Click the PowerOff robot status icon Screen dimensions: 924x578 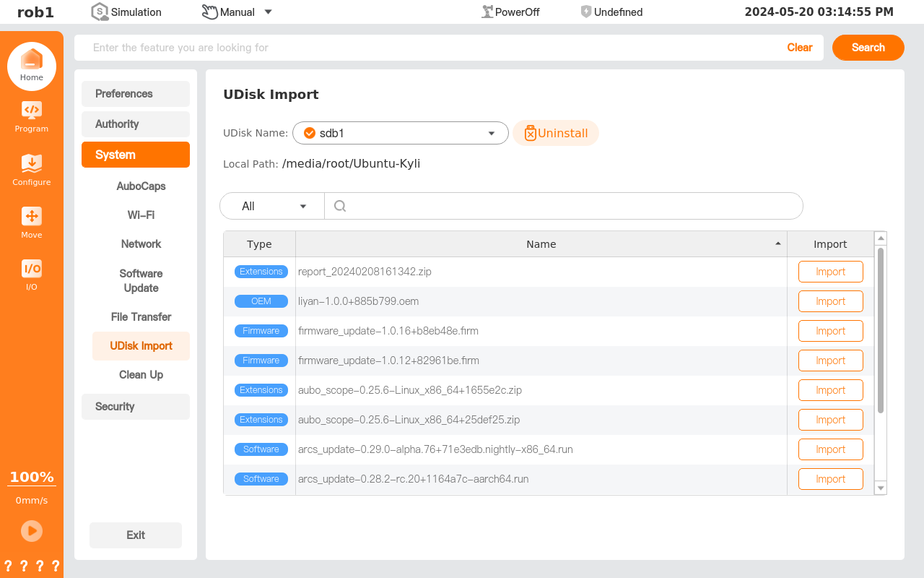click(488, 12)
